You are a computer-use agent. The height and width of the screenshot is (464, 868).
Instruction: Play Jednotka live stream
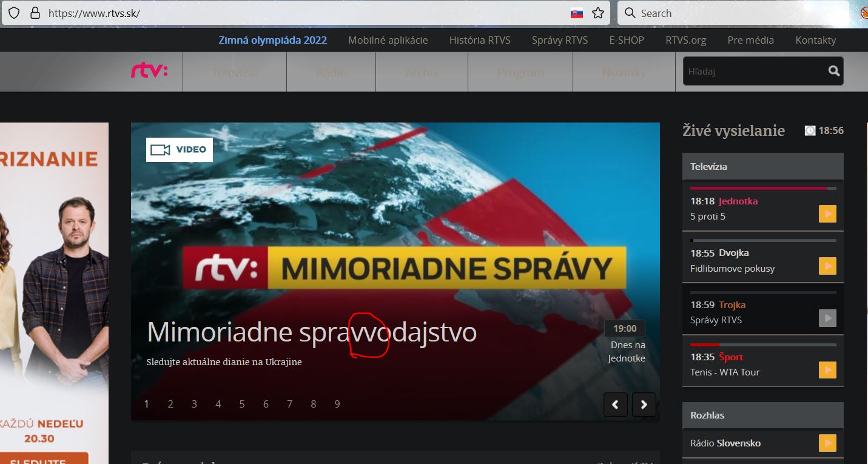tap(827, 214)
